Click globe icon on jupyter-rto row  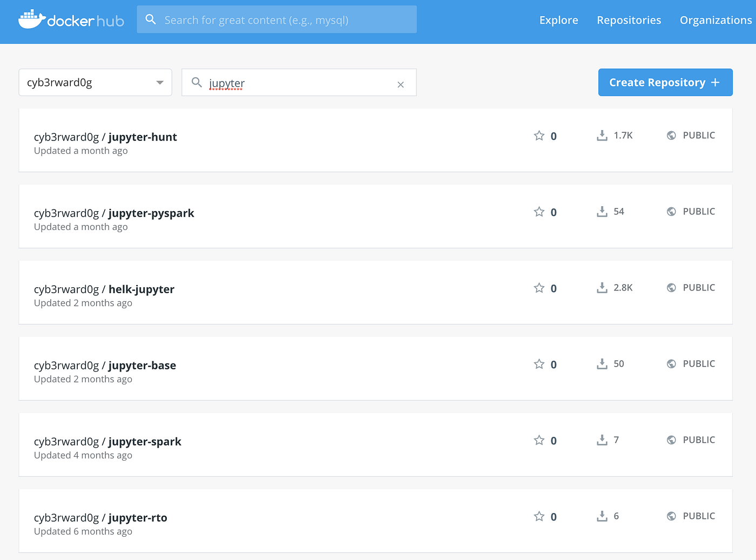(x=671, y=516)
